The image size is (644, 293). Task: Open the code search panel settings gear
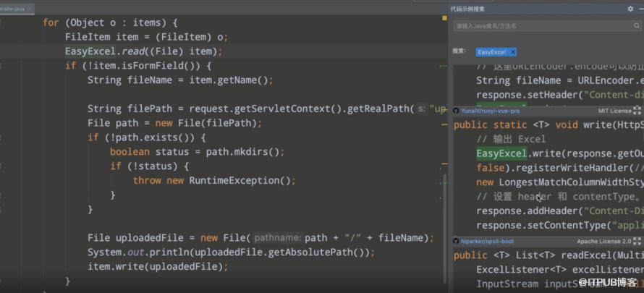click(630, 9)
